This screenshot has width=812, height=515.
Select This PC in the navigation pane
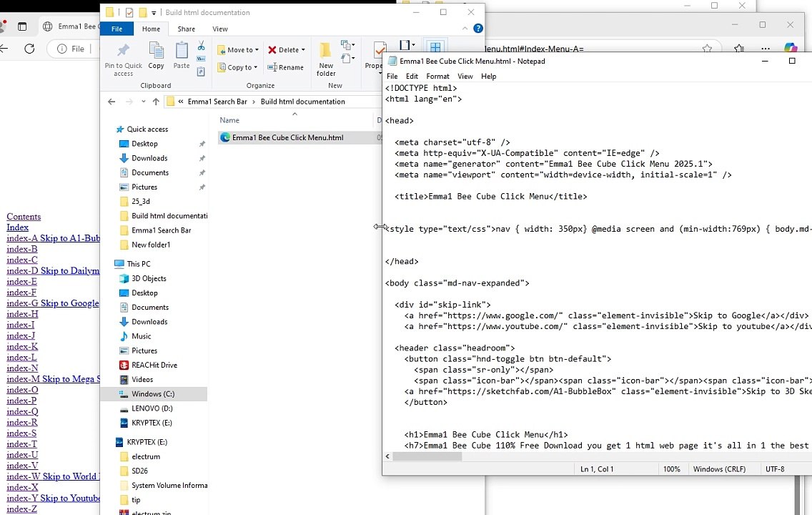(138, 264)
